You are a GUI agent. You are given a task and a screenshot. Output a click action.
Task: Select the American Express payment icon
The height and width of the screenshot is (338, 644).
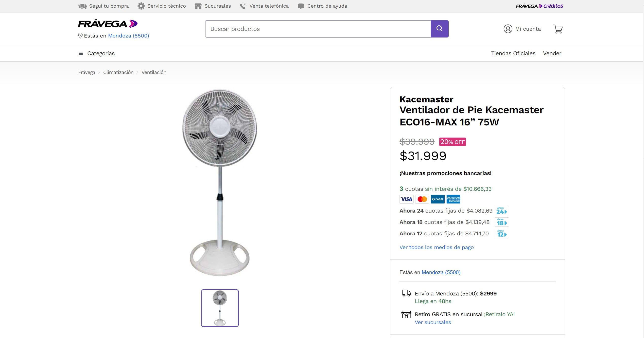click(x=453, y=199)
